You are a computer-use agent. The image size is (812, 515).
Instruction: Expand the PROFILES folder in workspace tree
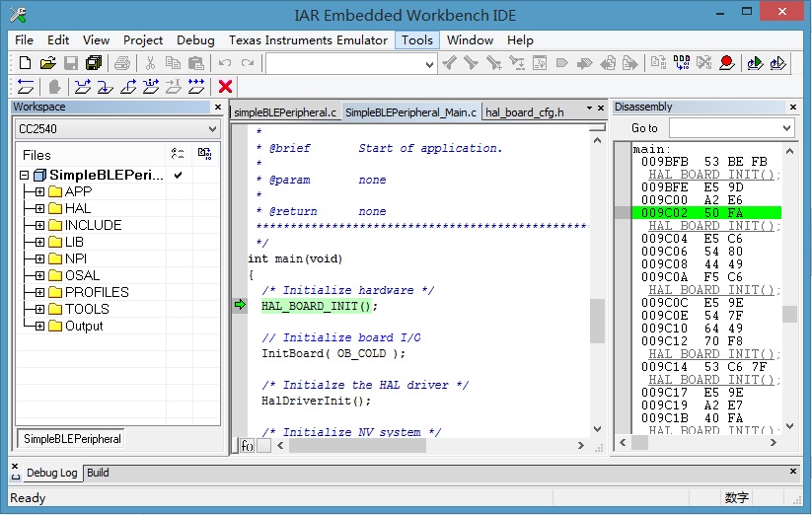click(x=39, y=292)
